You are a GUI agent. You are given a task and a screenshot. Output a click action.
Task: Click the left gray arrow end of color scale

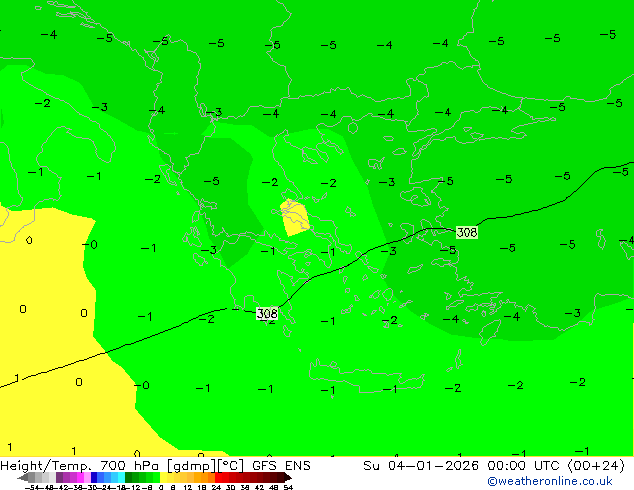pos(23,477)
